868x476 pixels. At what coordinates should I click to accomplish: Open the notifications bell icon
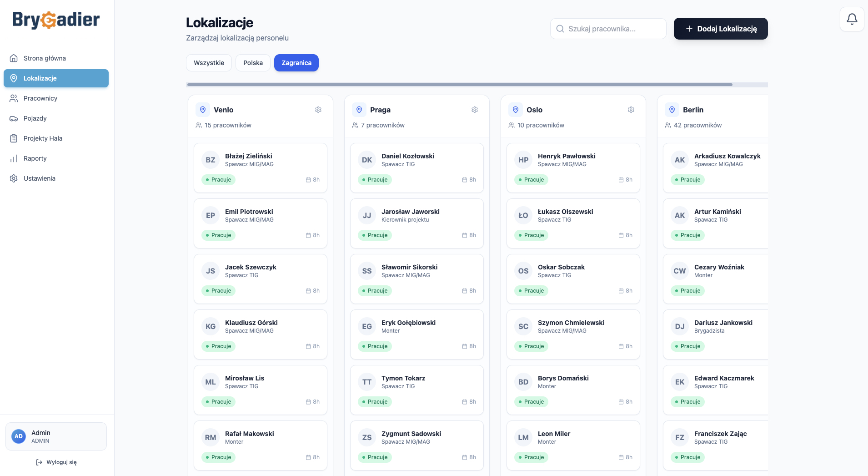pyautogui.click(x=852, y=19)
